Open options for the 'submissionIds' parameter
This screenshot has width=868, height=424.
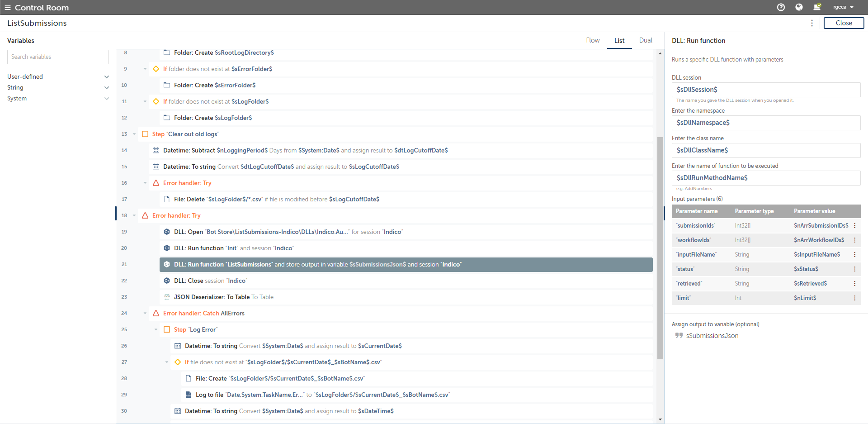[x=855, y=225]
